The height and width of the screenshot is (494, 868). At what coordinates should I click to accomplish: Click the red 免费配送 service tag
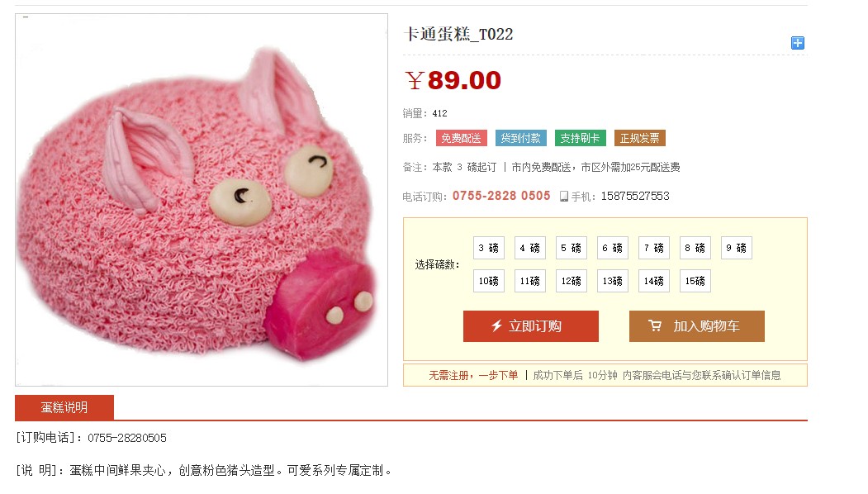click(461, 138)
